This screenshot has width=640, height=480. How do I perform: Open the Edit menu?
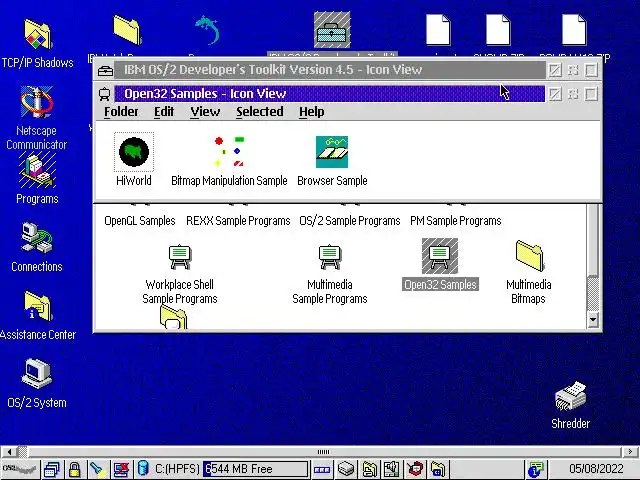(164, 112)
